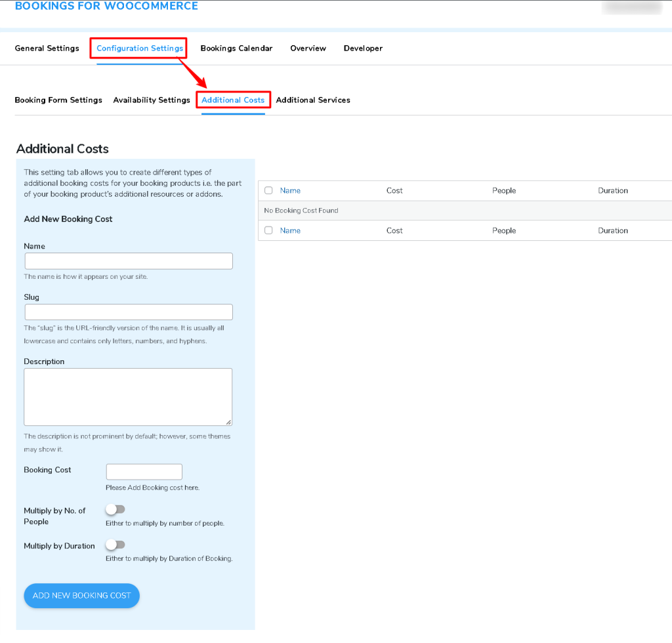Open the Developer tab

pos(363,48)
